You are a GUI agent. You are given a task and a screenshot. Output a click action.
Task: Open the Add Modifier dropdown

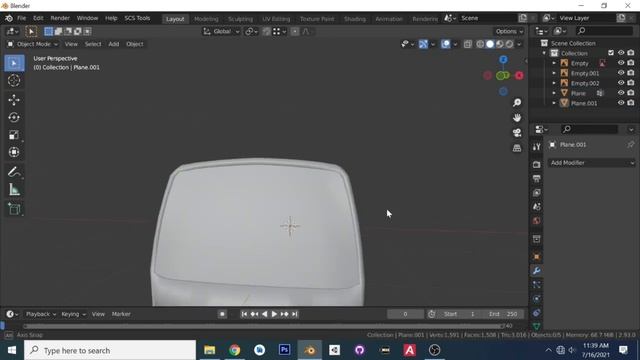click(x=591, y=163)
